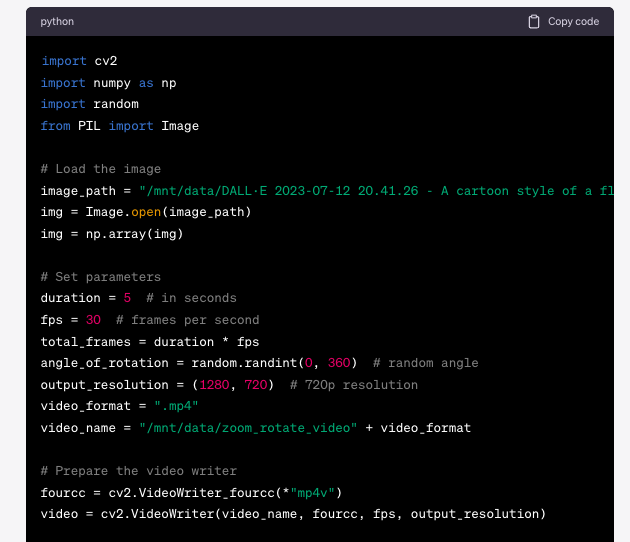Click the line 'img = np.array(img)'
The width and height of the screenshot is (630, 542).
112,234
